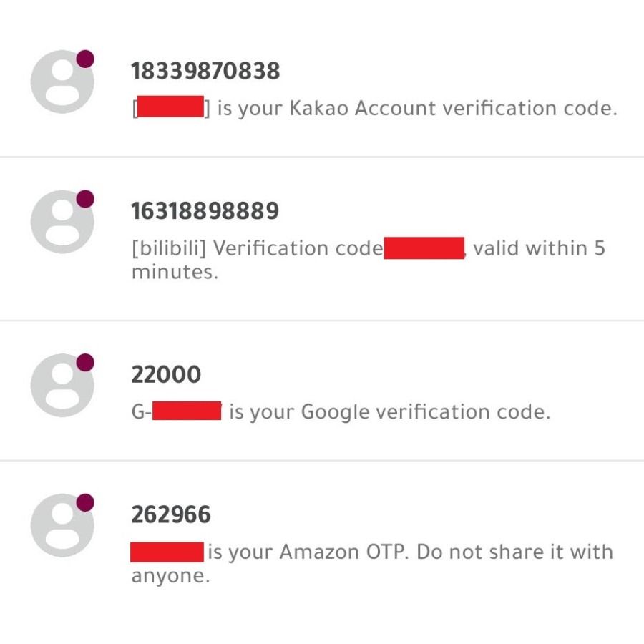Viewport: 644px width, 644px height.
Task: Open conversation from number 16318898889
Action: click(x=205, y=212)
